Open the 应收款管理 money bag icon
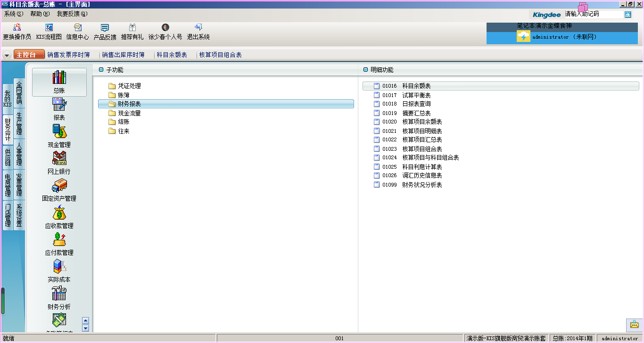 (59, 217)
